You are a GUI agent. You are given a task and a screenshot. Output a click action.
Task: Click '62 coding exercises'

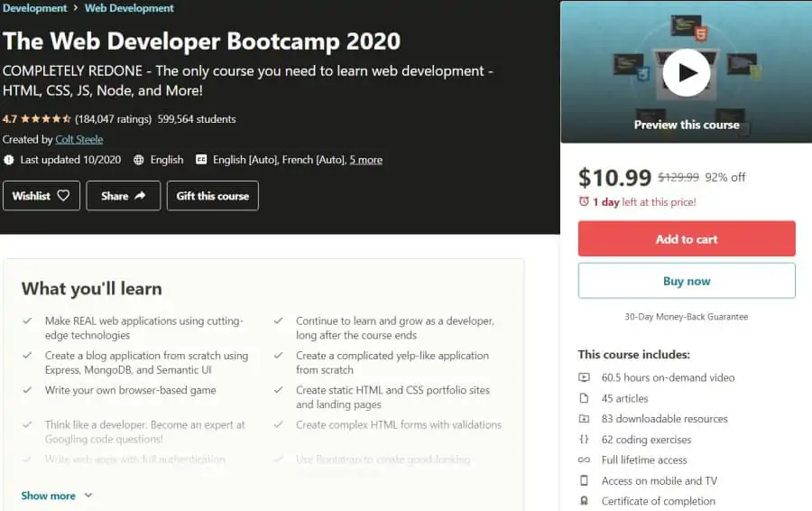(x=646, y=440)
